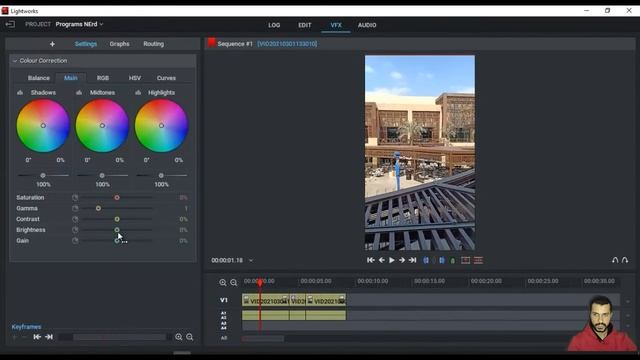The image size is (640, 360).
Task: Click the VID clip name link in viewer title
Action: pos(287,44)
